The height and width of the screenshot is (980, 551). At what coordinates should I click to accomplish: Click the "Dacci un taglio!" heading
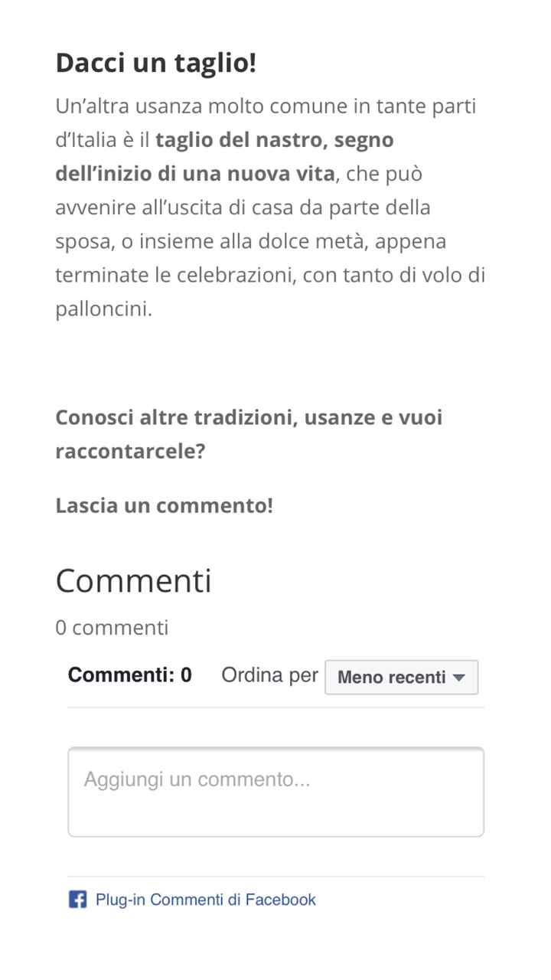click(156, 62)
